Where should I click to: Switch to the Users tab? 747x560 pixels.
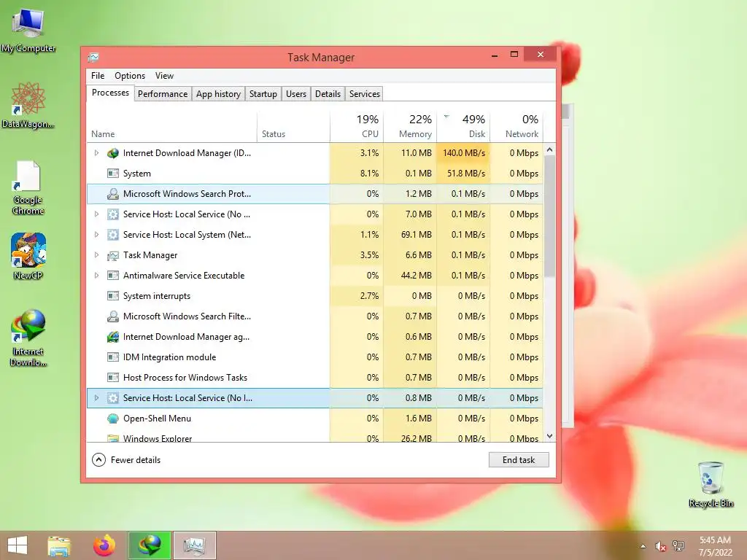(x=296, y=94)
